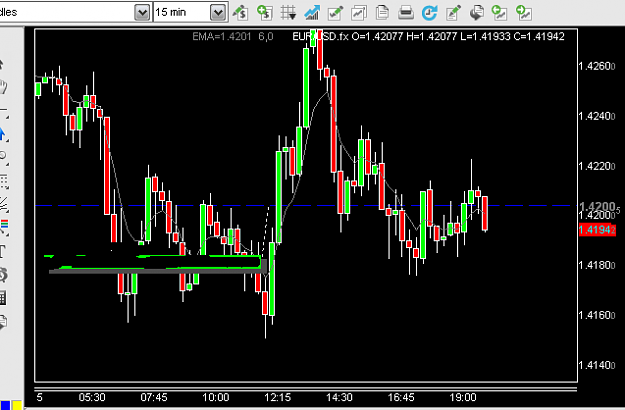
Task: Click the duplicate chart window icon
Action: click(359, 12)
